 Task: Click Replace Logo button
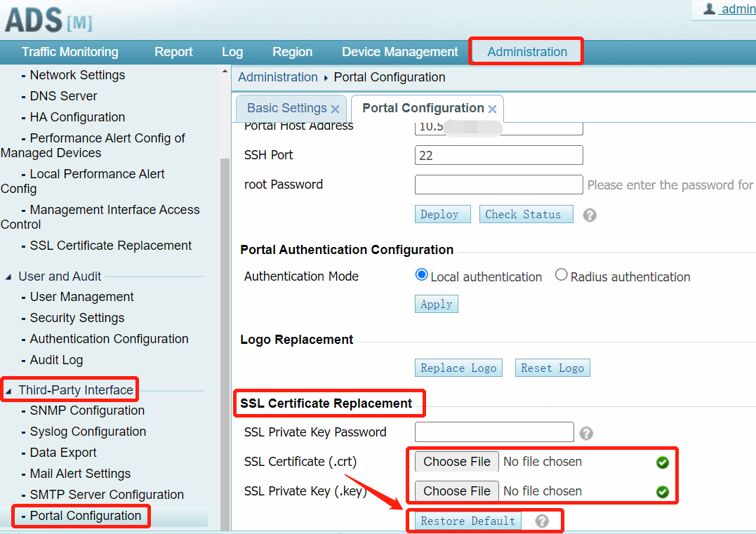pos(458,368)
